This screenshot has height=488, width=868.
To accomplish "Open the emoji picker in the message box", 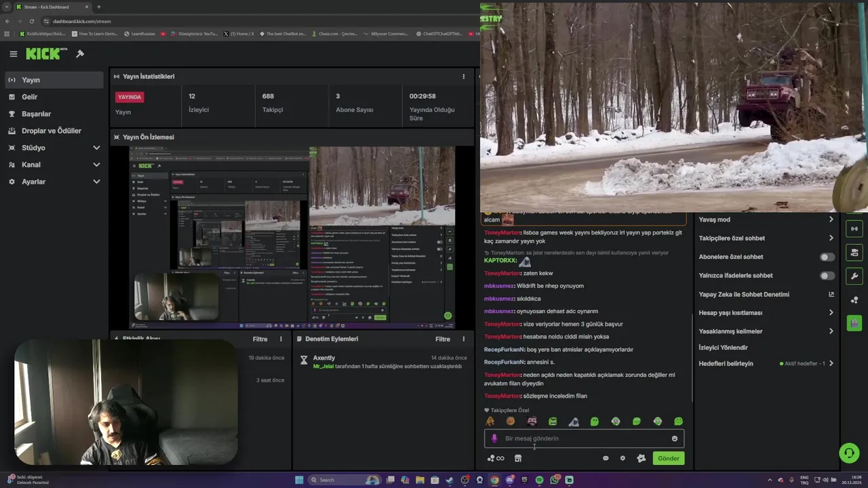I will click(674, 439).
